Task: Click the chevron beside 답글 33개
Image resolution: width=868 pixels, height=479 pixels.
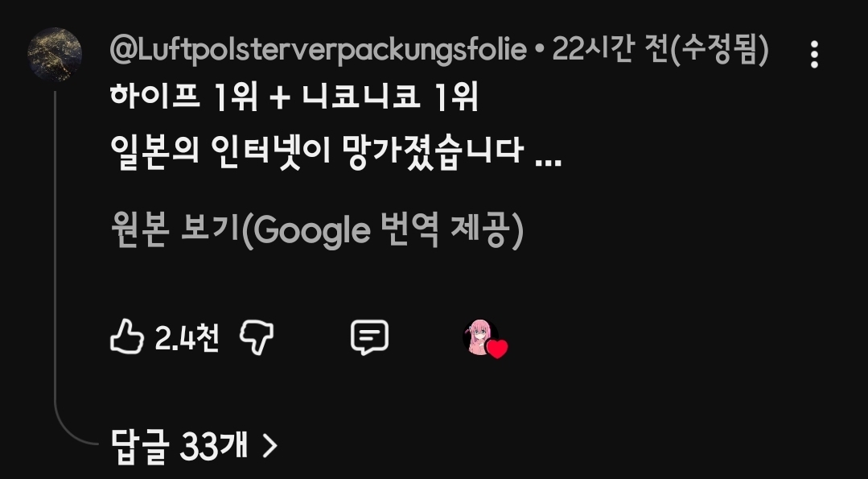Action: pyautogui.click(x=269, y=446)
